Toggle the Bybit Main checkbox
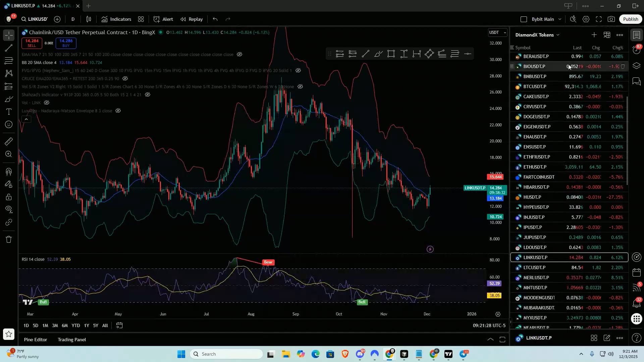The height and width of the screenshot is (362, 644). (x=524, y=19)
